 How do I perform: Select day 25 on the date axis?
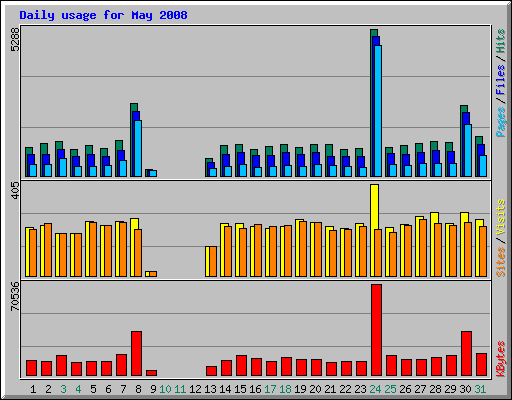[390, 389]
